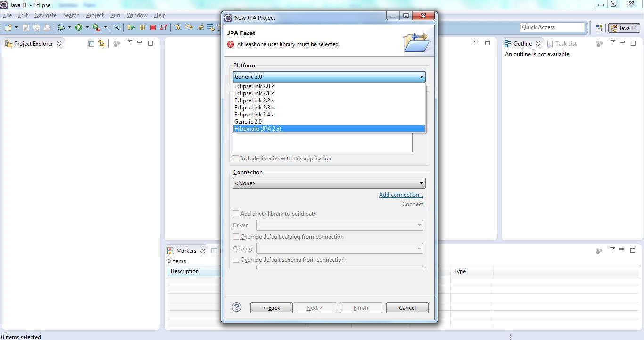644x340 pixels.
Task: Click the Step Over icon
Action: pos(189,27)
